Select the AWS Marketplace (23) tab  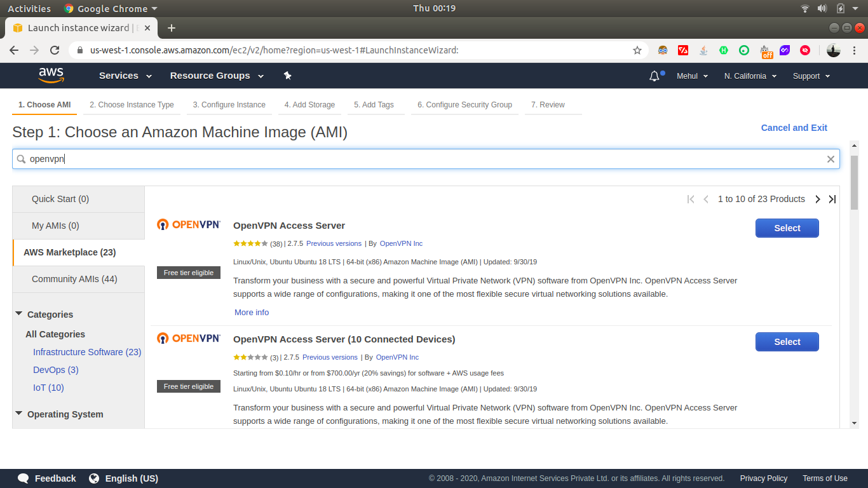point(79,252)
